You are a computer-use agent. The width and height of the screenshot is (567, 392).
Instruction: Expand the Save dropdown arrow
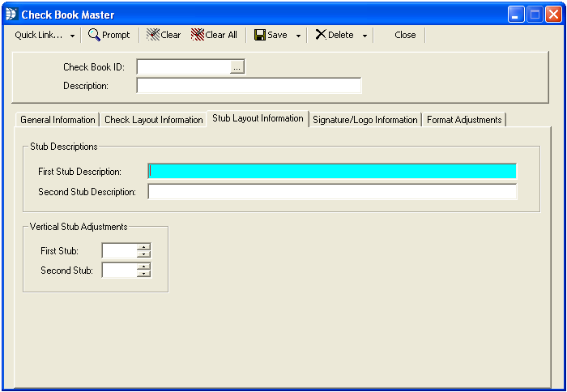298,36
